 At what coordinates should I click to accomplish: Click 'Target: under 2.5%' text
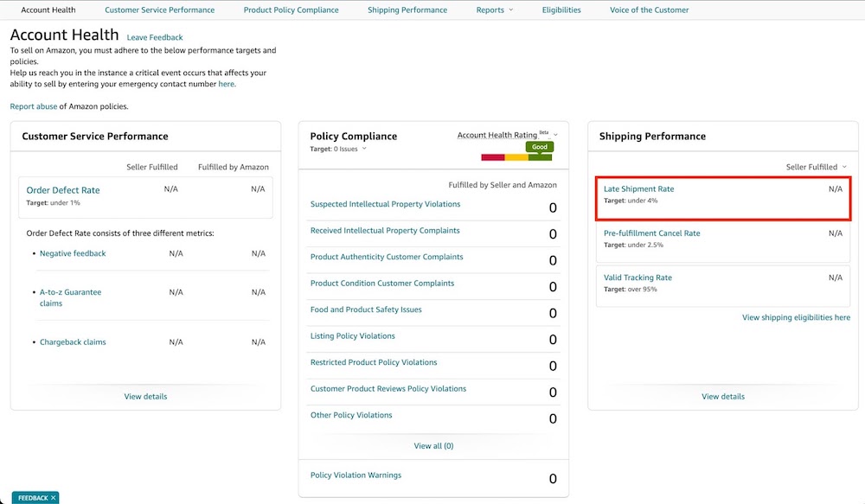pos(633,245)
